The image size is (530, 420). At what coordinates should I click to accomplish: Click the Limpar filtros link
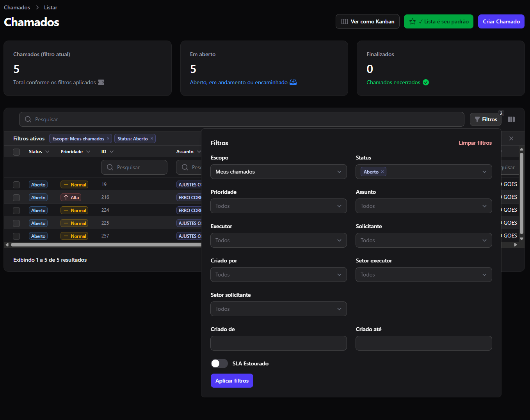coord(475,143)
